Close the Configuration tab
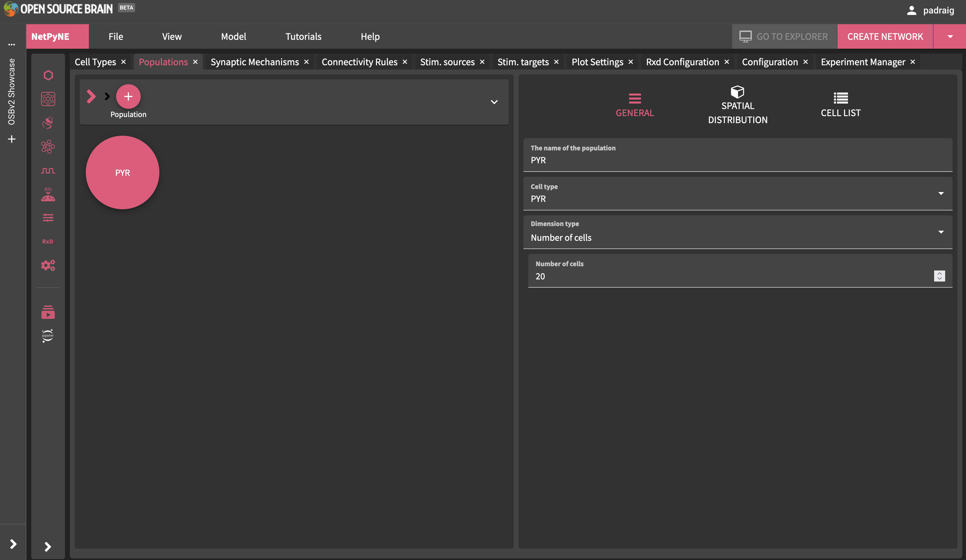 click(x=805, y=62)
